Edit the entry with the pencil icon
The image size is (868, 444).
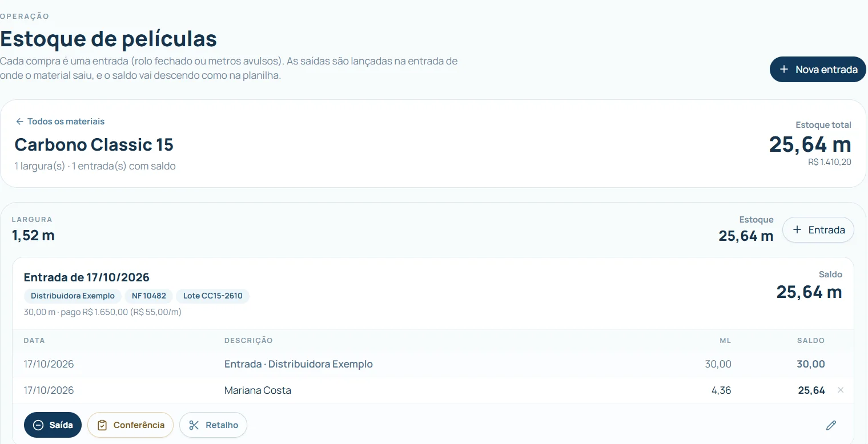click(x=831, y=425)
